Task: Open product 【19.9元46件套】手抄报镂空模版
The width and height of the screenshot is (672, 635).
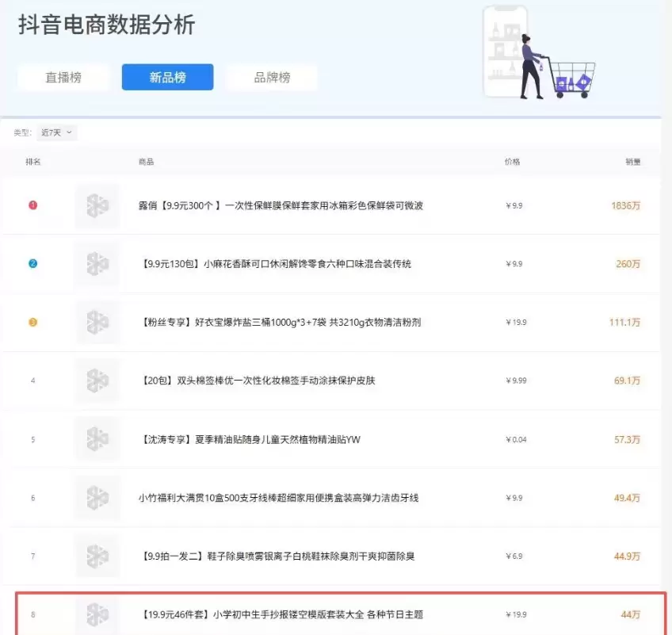Action: click(281, 614)
